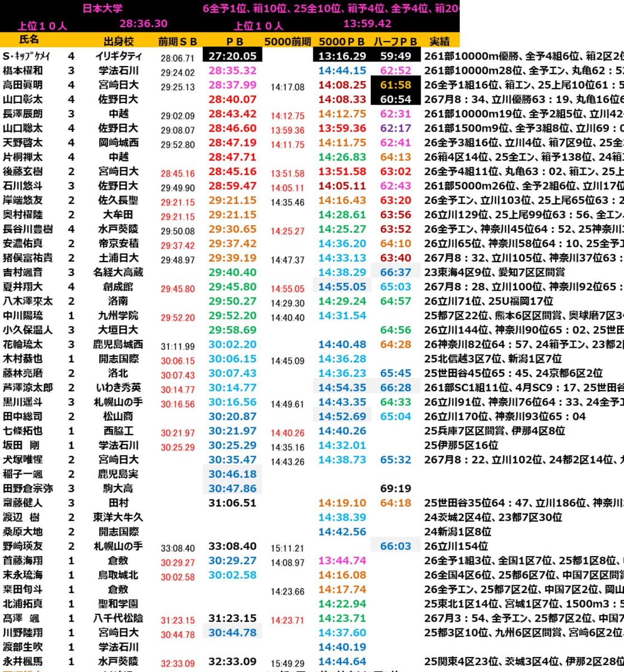Click the pink PB cell 28:35.32
This screenshot has height=672, width=624.
pyautogui.click(x=232, y=71)
